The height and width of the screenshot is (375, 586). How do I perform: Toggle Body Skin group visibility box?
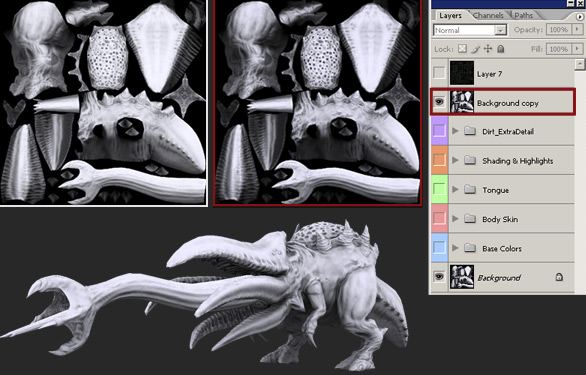click(439, 218)
